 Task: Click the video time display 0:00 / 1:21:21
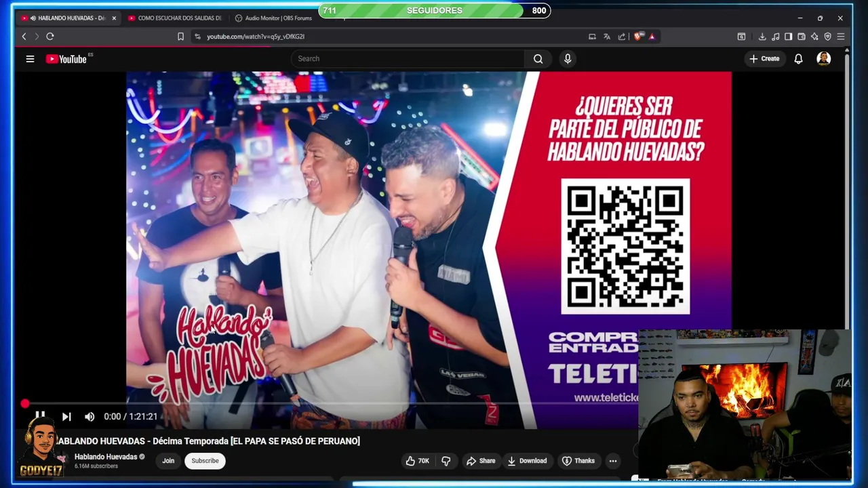131,417
